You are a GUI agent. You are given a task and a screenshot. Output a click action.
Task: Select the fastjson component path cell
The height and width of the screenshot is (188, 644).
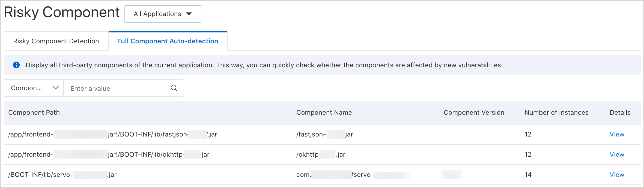point(112,134)
